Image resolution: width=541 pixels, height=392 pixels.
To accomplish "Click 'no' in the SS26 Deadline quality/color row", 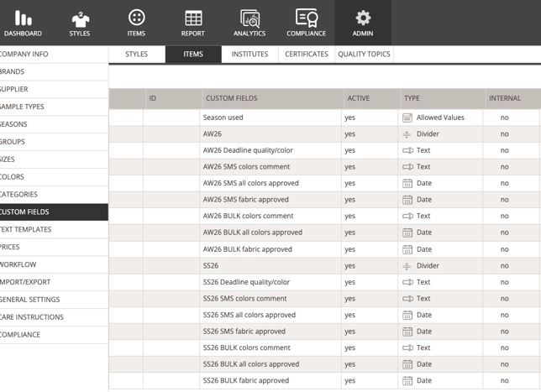I will point(504,282).
